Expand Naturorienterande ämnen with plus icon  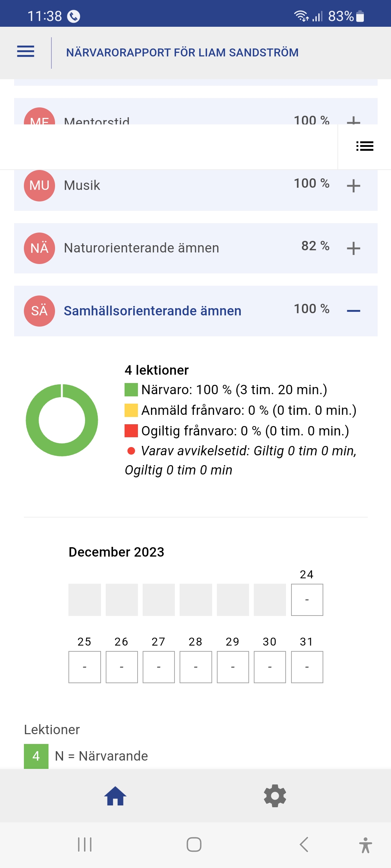pos(353,248)
